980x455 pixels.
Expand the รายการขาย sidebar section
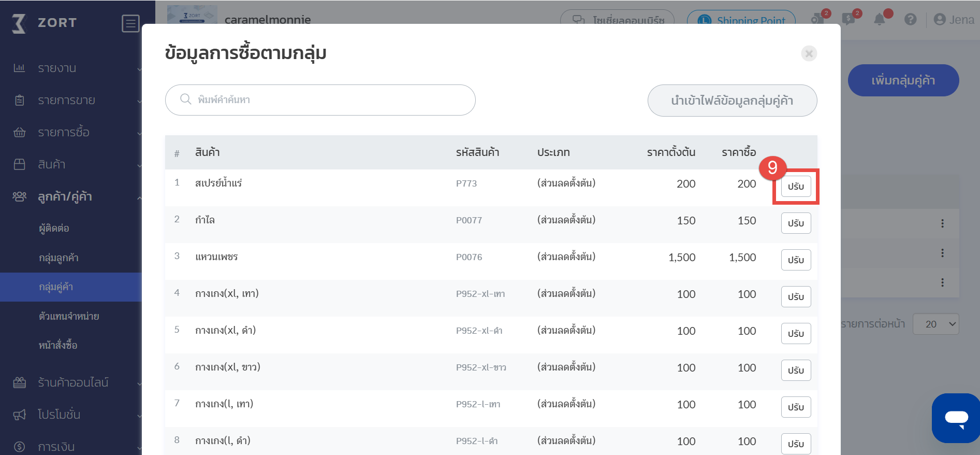point(66,100)
